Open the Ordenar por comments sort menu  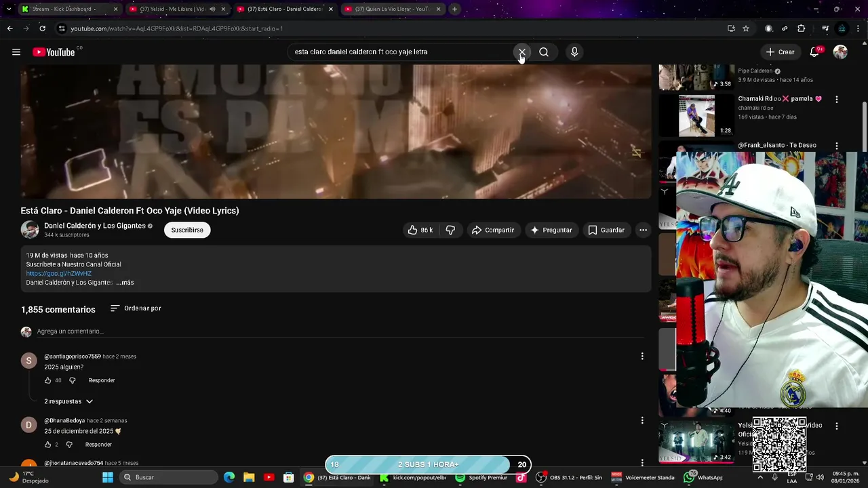click(136, 308)
